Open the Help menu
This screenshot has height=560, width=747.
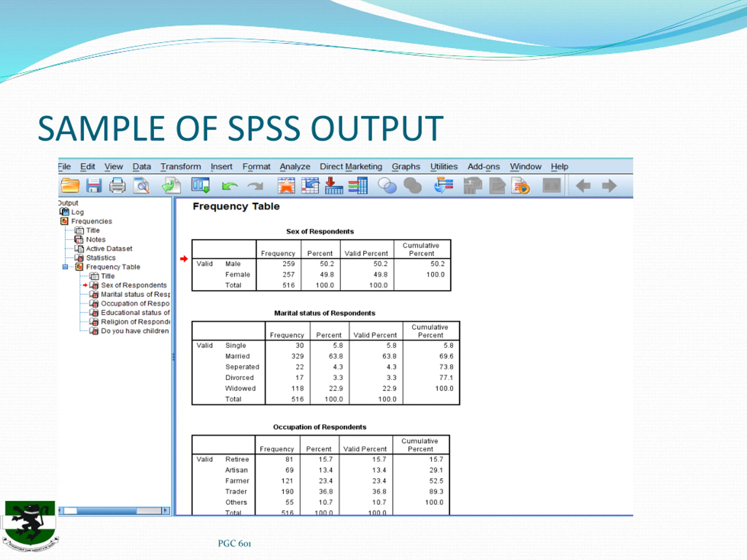pos(560,167)
